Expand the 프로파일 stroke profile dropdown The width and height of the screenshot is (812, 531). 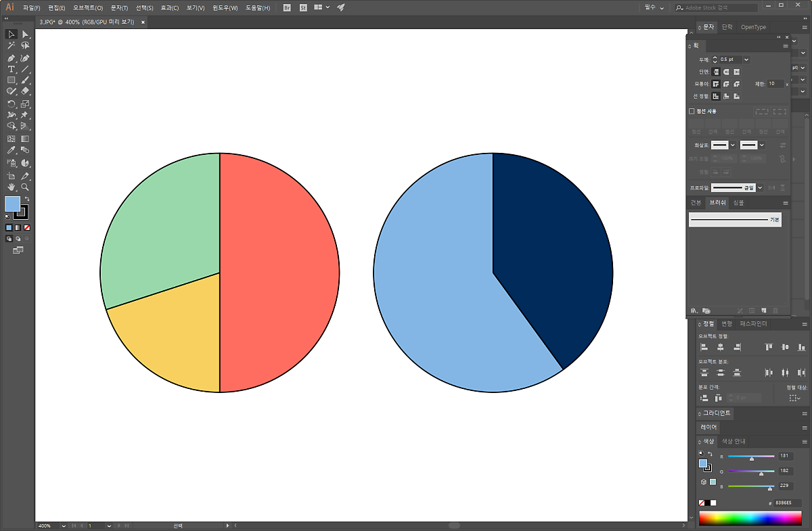[x=760, y=187]
